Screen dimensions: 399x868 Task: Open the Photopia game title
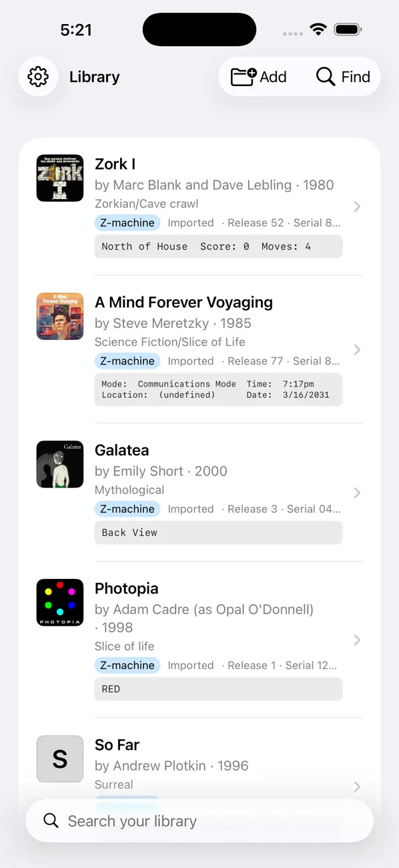127,588
